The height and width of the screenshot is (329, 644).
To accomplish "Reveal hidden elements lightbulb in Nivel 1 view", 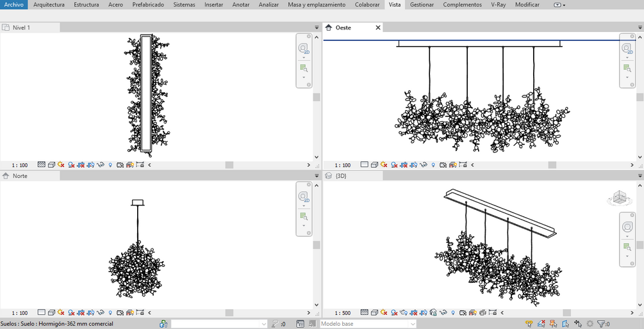I will (x=110, y=164).
